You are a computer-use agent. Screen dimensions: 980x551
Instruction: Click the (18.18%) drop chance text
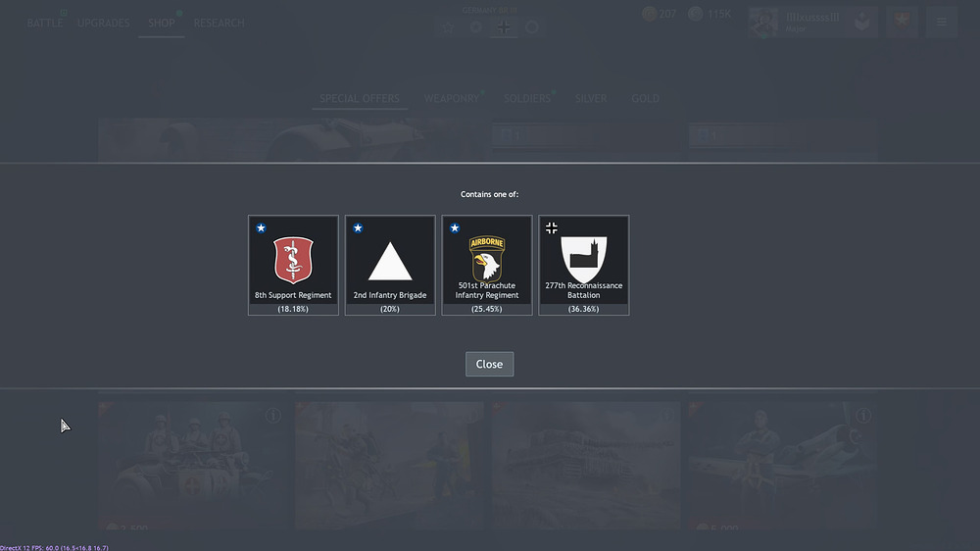pyautogui.click(x=293, y=309)
